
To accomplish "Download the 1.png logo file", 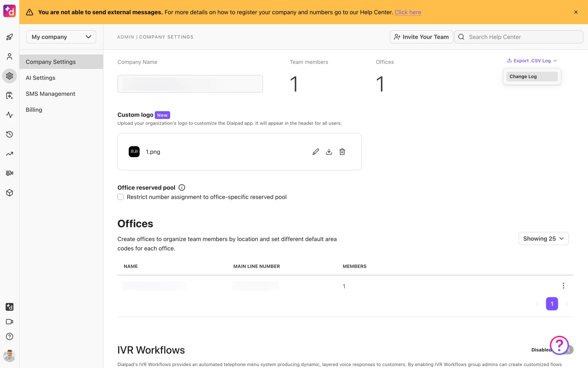I will click(329, 152).
